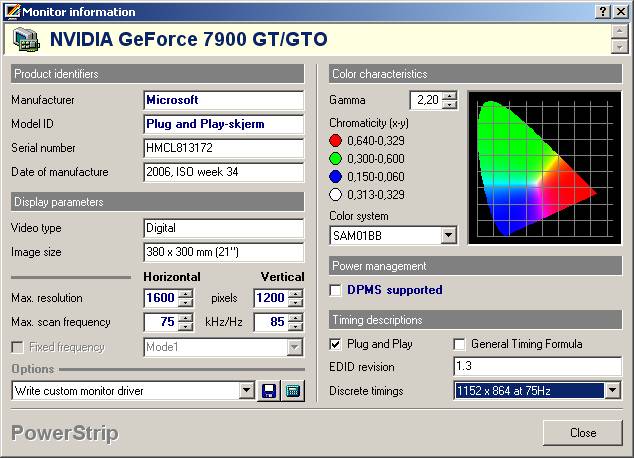Click the Power management section header

pyautogui.click(x=475, y=266)
